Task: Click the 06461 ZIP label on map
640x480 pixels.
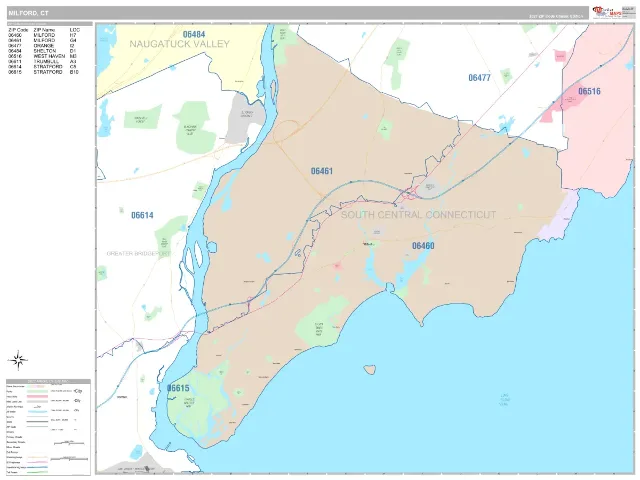Action: (x=322, y=171)
